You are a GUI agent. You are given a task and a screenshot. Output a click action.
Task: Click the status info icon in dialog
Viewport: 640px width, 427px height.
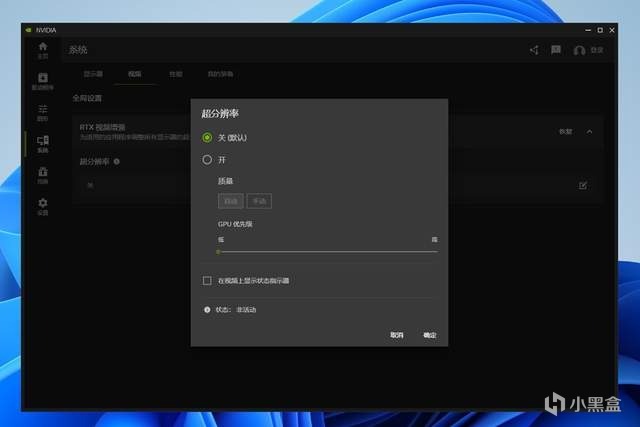(x=207, y=310)
